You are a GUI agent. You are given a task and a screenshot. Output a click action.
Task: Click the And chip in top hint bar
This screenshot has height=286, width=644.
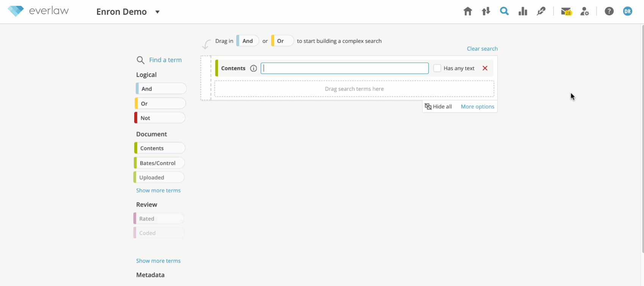[x=248, y=41]
